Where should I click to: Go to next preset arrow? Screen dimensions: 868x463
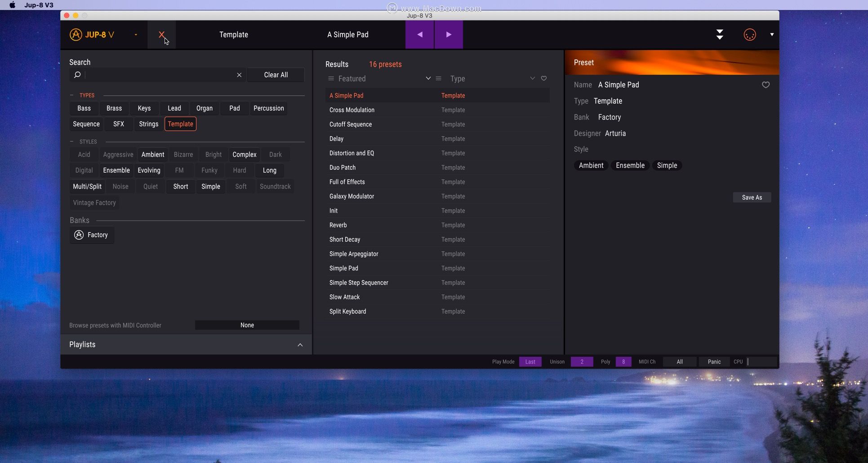[449, 35]
